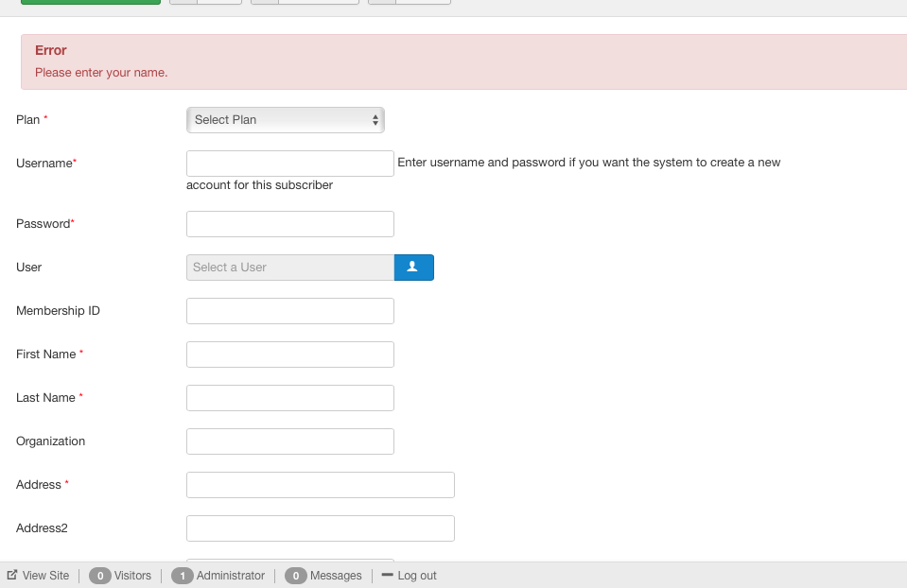Click the Select Plan dropdown arrows

tap(375, 120)
